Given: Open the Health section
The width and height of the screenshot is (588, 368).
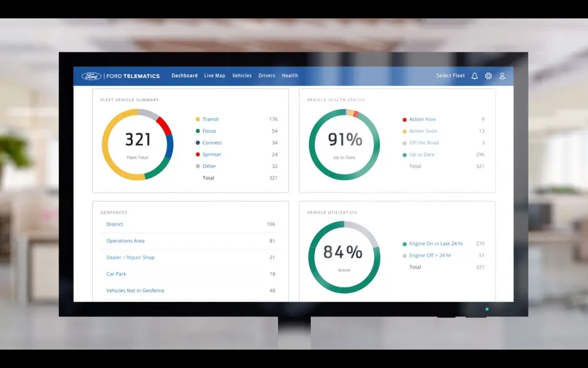Looking at the screenshot, I should (290, 75).
